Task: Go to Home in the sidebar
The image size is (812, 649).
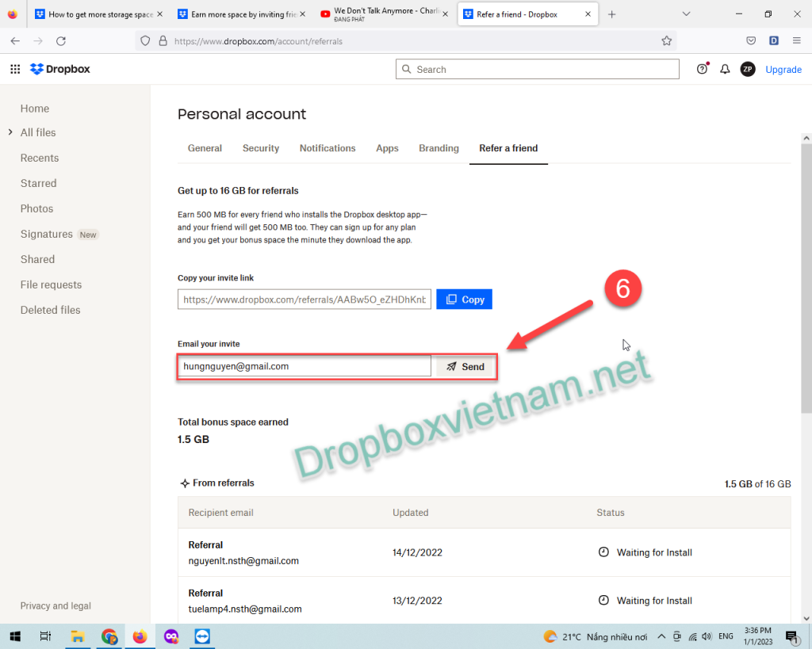Action: tap(35, 109)
